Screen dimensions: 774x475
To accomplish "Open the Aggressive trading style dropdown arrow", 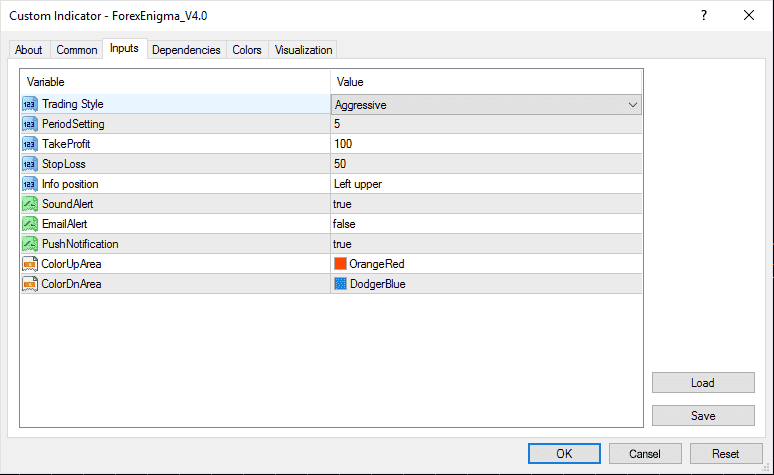I will (632, 105).
